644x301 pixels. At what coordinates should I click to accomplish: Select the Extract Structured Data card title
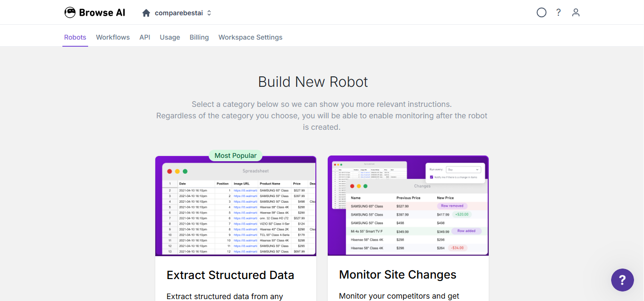coord(231,275)
